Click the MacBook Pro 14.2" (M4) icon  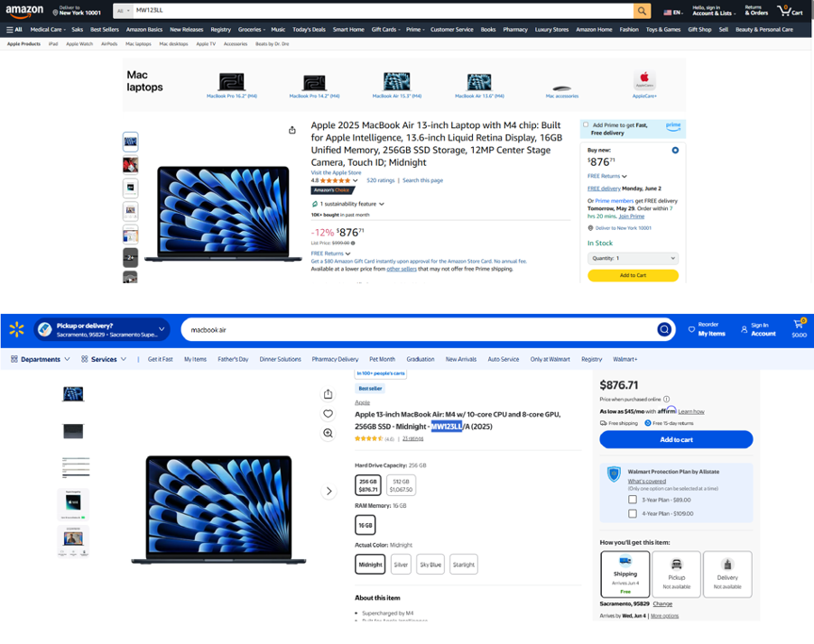(314, 82)
